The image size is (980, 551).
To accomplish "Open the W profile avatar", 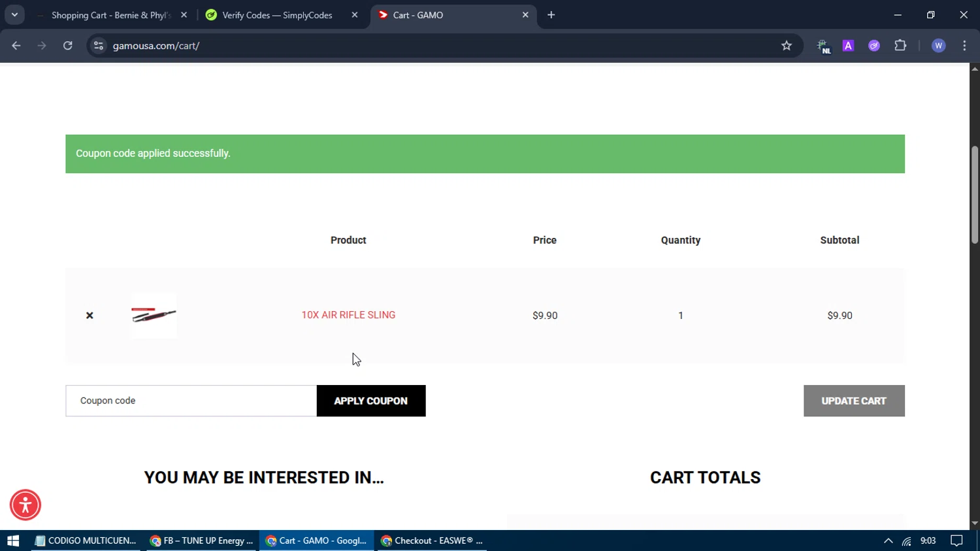I will coord(939,46).
